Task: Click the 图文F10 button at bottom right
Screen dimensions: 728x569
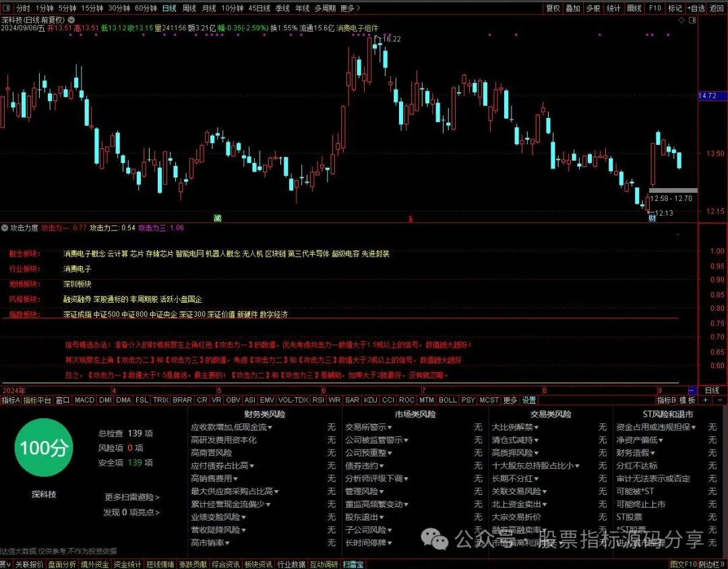Action: point(684,564)
